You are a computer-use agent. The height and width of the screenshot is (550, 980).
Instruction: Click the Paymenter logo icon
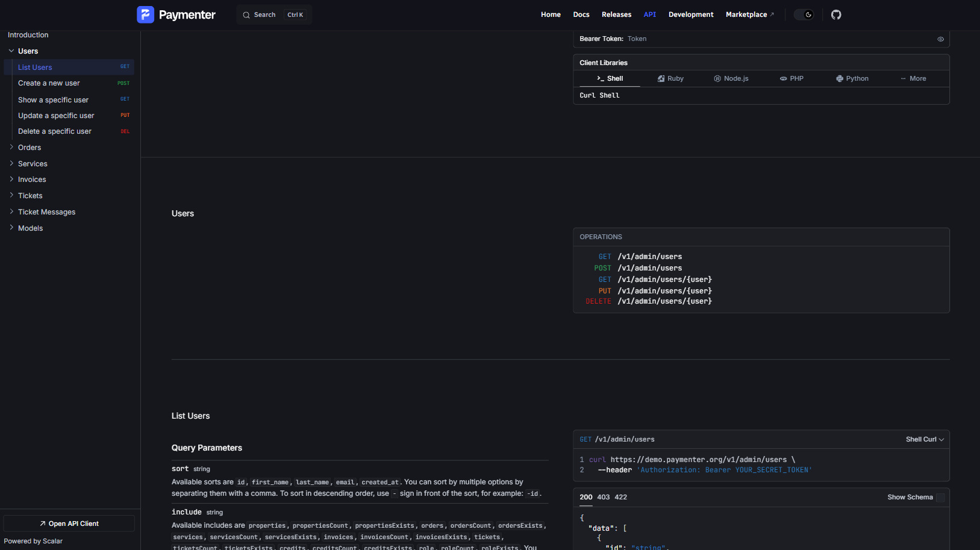click(145, 14)
